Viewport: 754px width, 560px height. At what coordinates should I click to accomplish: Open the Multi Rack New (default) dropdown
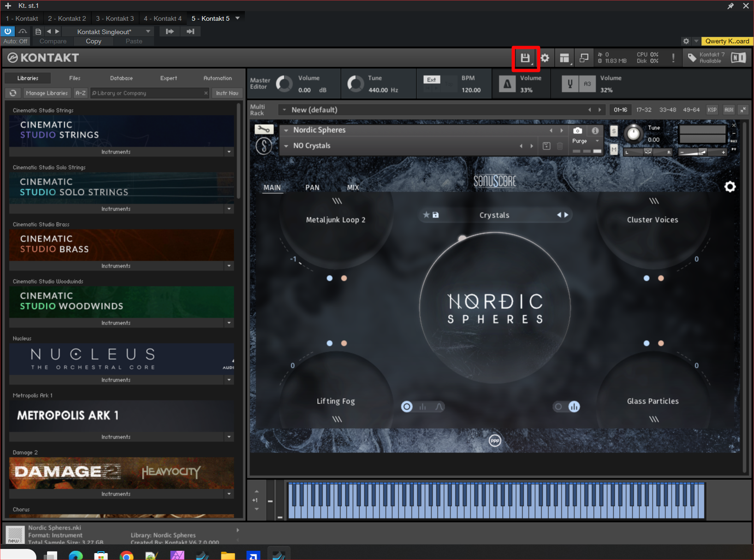coord(285,110)
